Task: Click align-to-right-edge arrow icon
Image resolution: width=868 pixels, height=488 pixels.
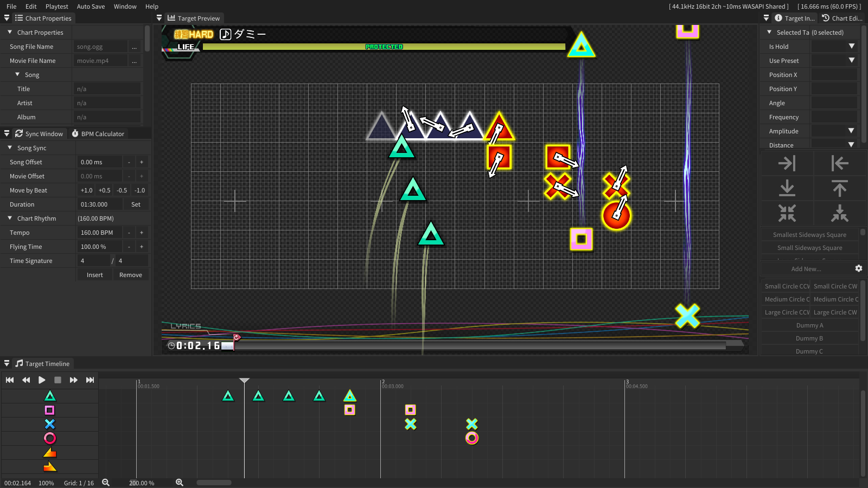Action: tap(787, 163)
